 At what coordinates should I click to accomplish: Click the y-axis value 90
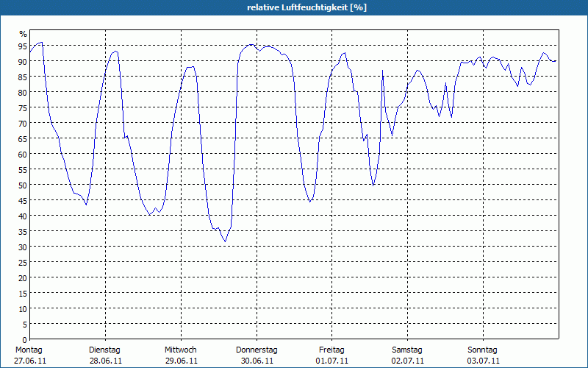click(x=23, y=62)
